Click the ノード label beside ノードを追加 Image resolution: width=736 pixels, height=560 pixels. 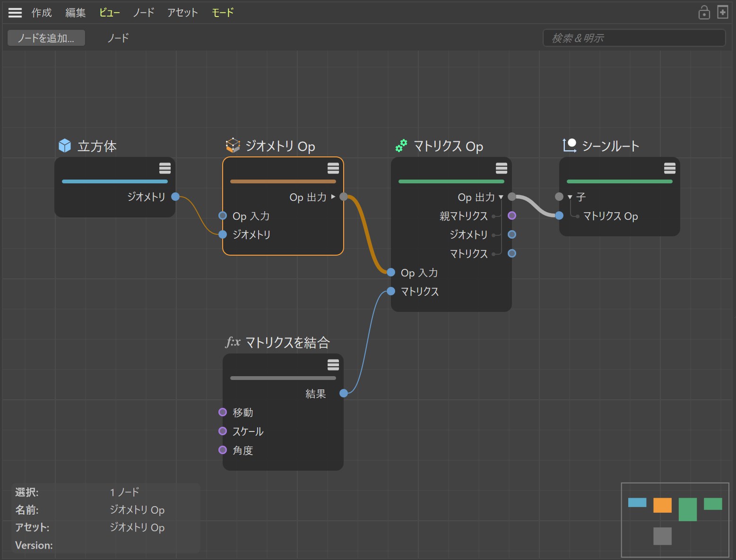118,38
